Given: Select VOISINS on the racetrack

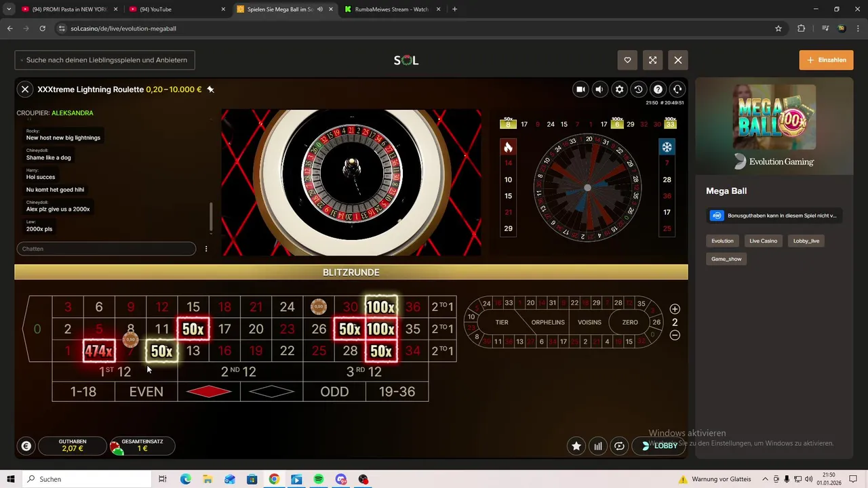Looking at the screenshot, I should tap(589, 322).
